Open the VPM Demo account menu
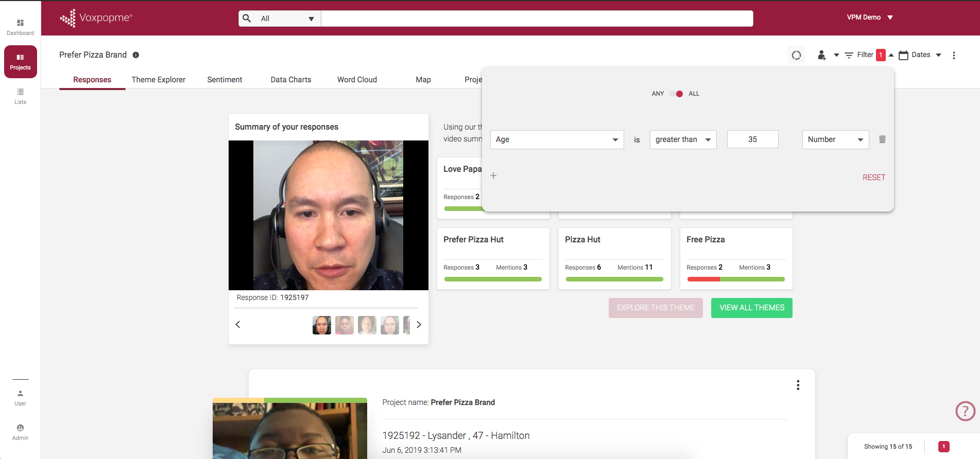 (x=870, y=17)
